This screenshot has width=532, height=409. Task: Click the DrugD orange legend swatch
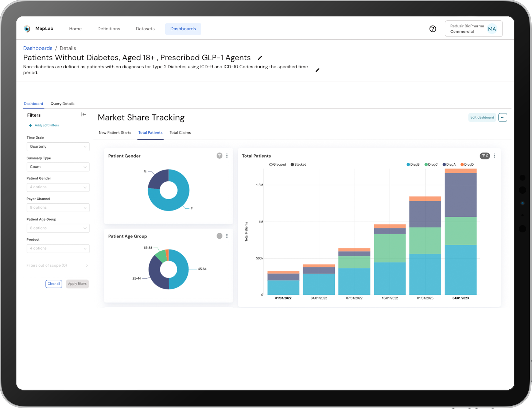pyautogui.click(x=462, y=164)
